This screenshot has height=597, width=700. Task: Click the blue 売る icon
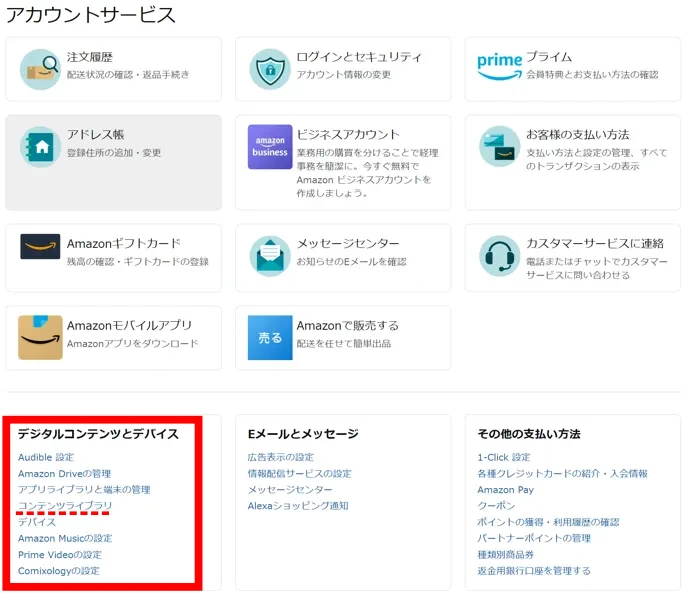[x=270, y=337]
